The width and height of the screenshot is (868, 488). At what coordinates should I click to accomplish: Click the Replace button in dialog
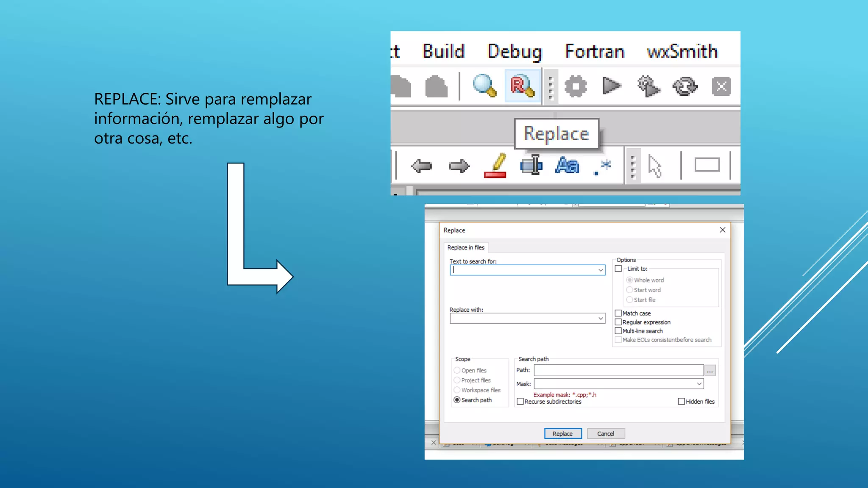563,433
